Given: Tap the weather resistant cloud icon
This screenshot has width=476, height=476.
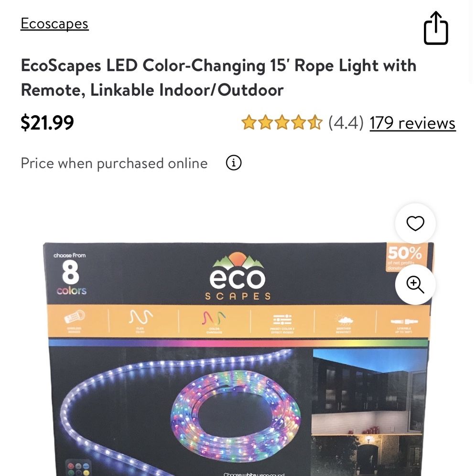Looking at the screenshot, I should pos(344,320).
